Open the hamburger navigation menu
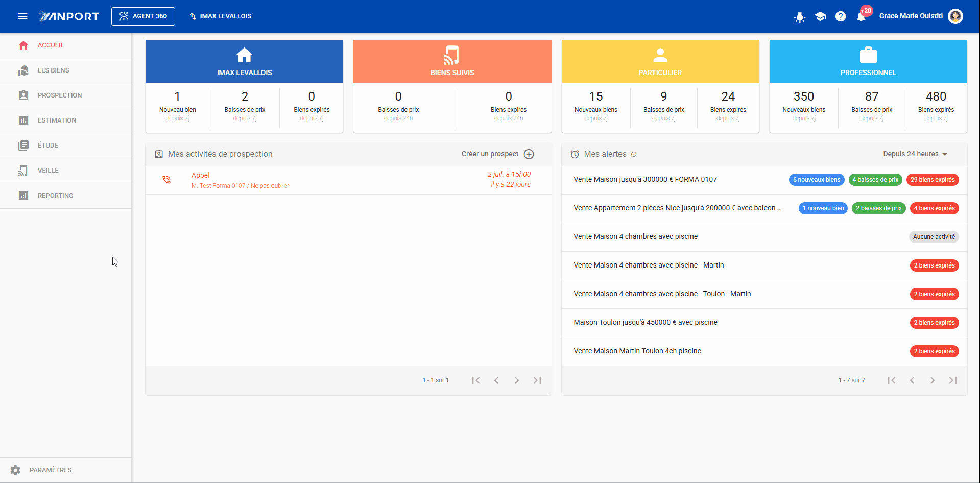The width and height of the screenshot is (980, 483). [x=22, y=16]
